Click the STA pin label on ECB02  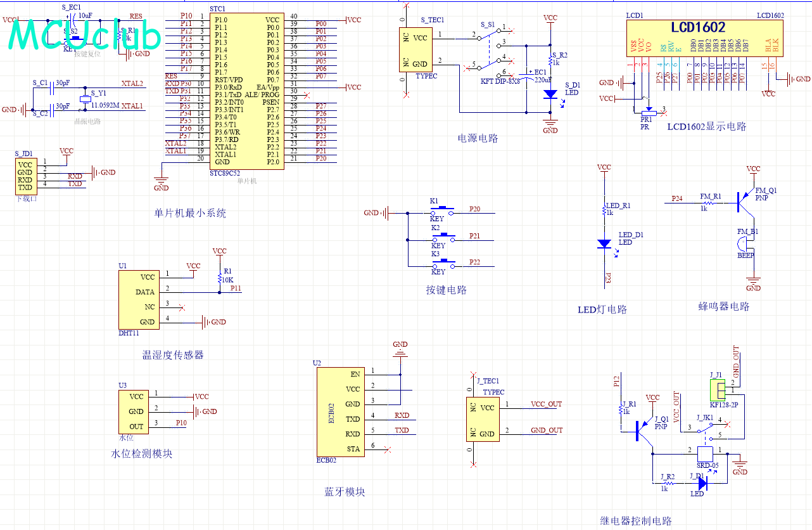[353, 449]
